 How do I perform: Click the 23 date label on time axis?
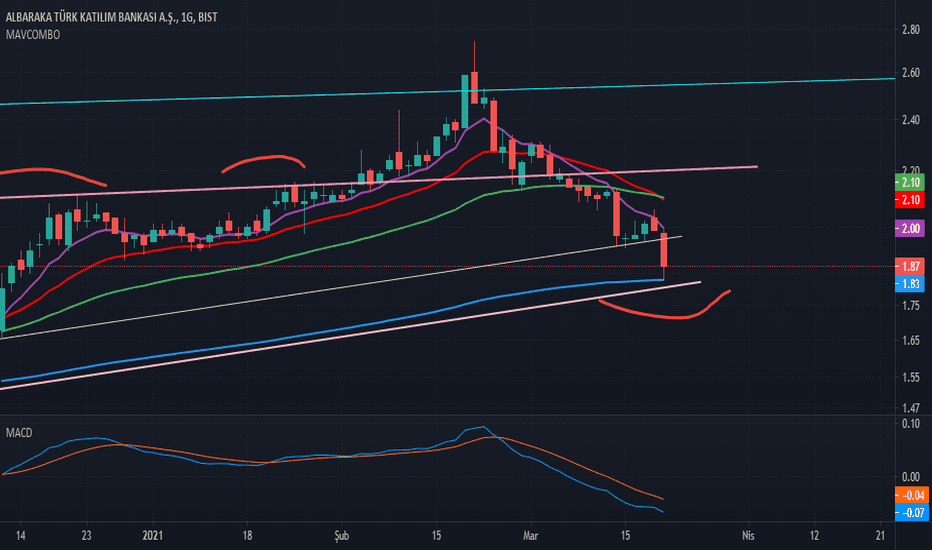(x=86, y=536)
